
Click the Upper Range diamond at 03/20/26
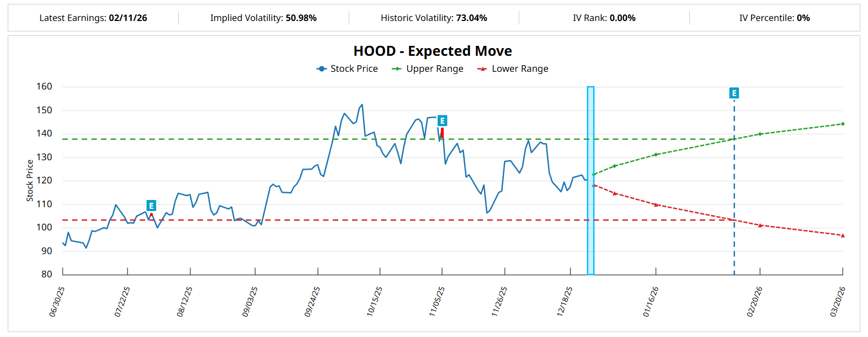(843, 124)
